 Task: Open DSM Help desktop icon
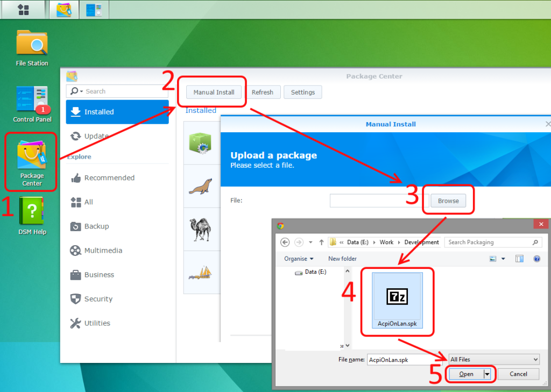click(32, 216)
